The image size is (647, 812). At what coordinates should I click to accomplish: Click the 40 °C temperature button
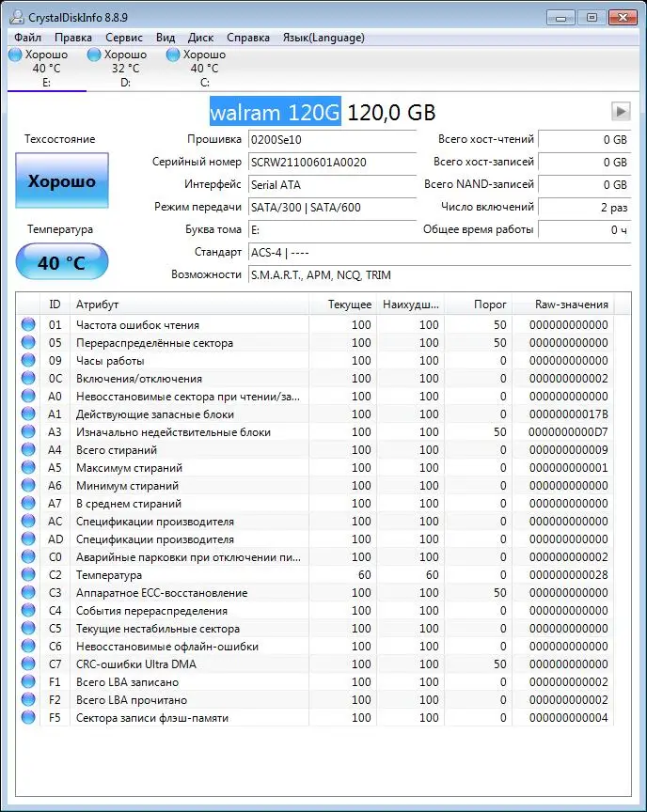[62, 262]
